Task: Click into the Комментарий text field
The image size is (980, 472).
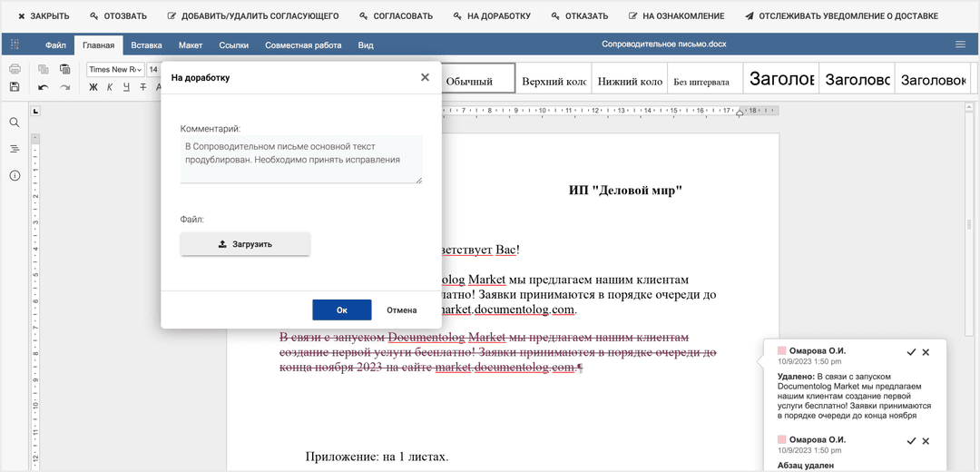Action: pos(300,159)
